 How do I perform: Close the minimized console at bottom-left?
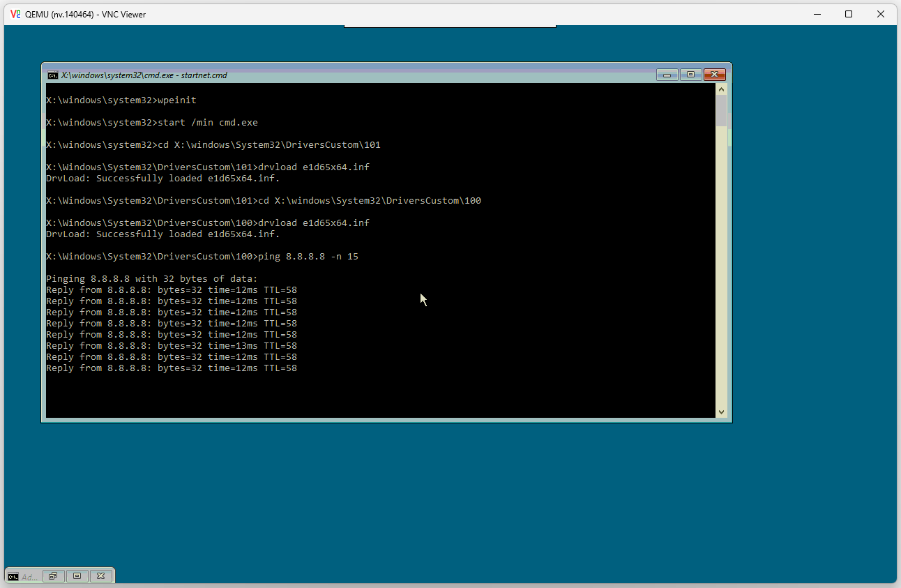(x=100, y=576)
